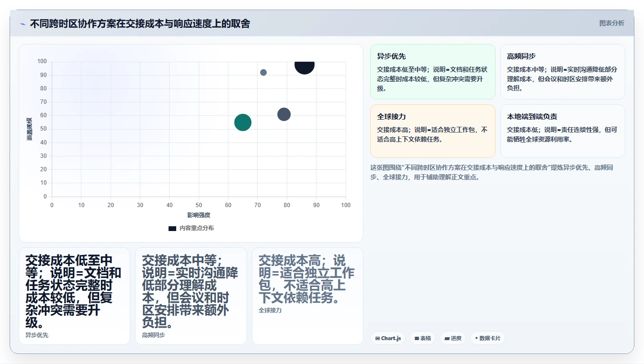The width and height of the screenshot is (644, 364).
Task: Click the 影响强度 x-axis label
Action: click(199, 215)
